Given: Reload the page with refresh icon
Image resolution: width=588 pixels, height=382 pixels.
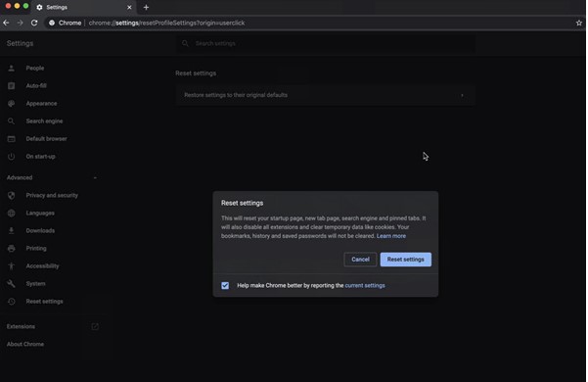Looking at the screenshot, I should point(34,23).
